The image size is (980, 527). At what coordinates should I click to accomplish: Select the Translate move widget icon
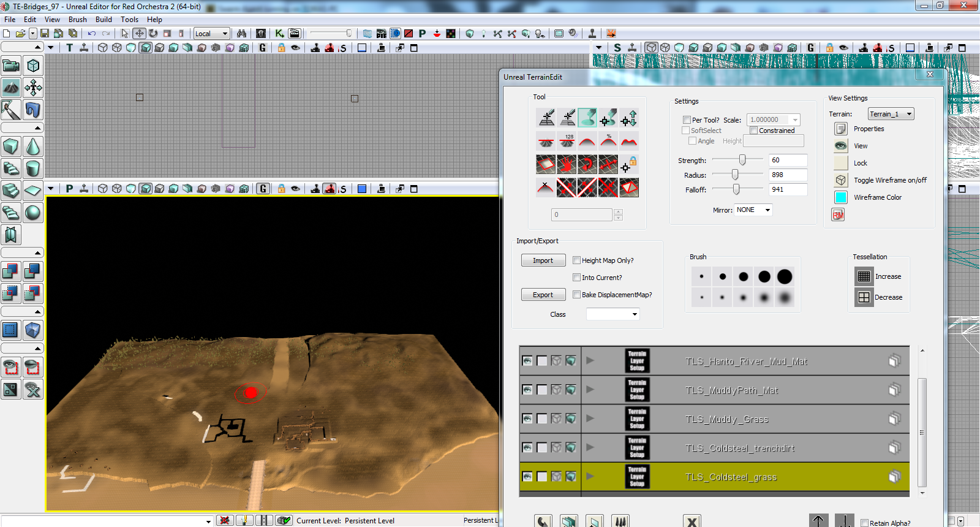pyautogui.click(x=139, y=33)
